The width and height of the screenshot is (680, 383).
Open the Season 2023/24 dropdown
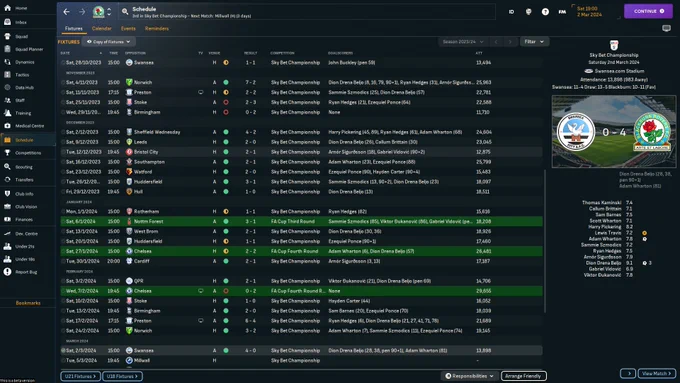pyautogui.click(x=463, y=42)
